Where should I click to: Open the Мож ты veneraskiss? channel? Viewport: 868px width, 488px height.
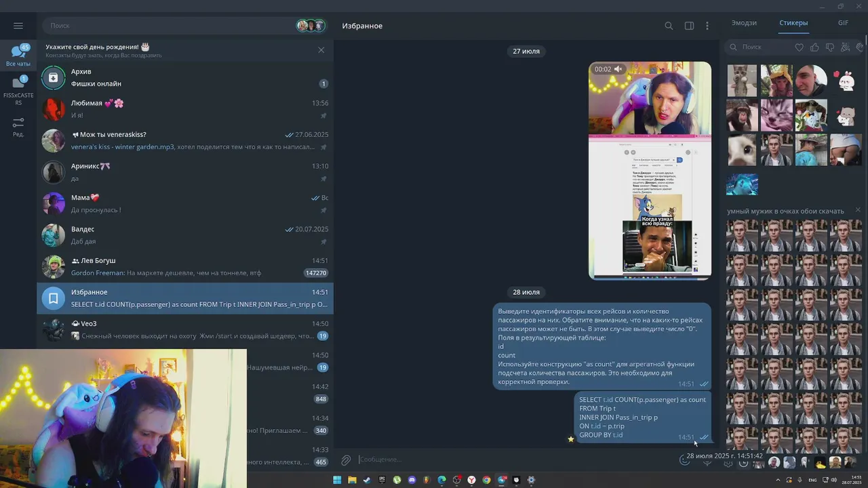pyautogui.click(x=185, y=140)
